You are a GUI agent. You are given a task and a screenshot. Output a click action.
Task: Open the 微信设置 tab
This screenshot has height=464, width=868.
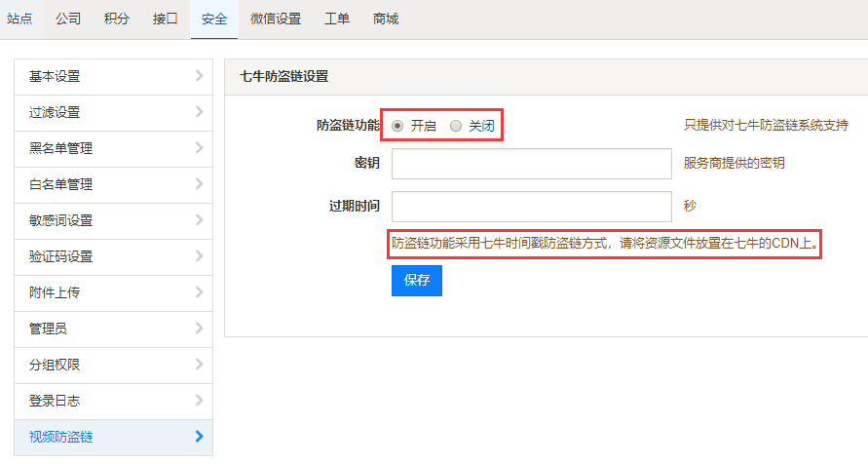coord(276,19)
